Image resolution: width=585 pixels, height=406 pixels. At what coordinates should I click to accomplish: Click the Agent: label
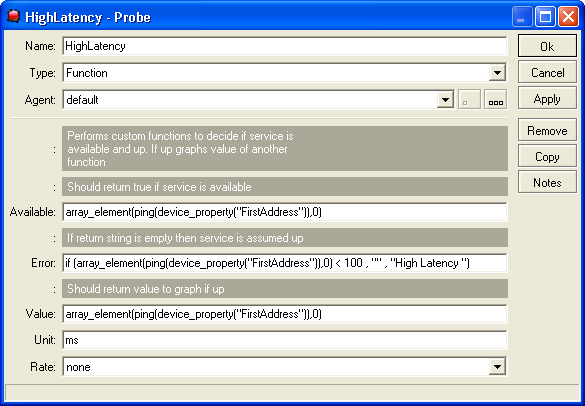pyautogui.click(x=40, y=100)
